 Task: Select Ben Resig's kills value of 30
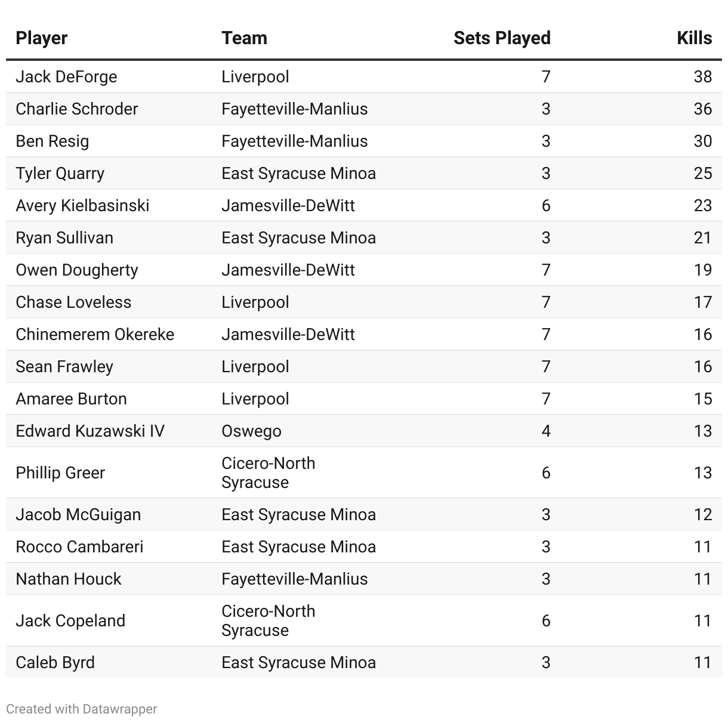702,141
